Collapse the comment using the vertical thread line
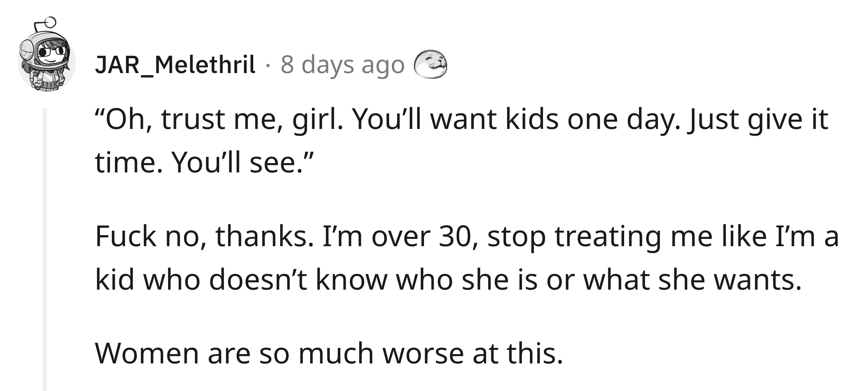 (45, 250)
